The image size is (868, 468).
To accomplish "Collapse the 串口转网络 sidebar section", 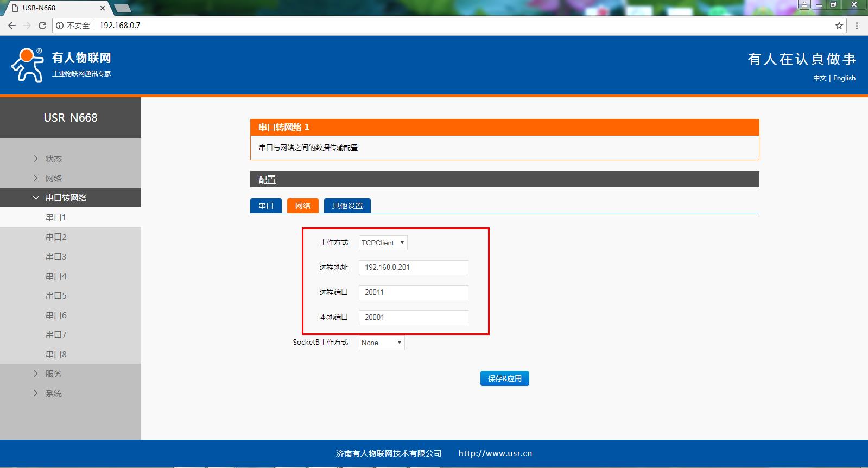I will 65,198.
